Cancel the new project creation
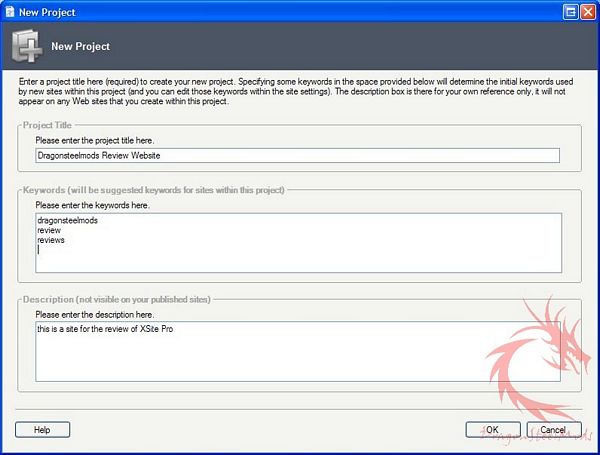 click(553, 429)
